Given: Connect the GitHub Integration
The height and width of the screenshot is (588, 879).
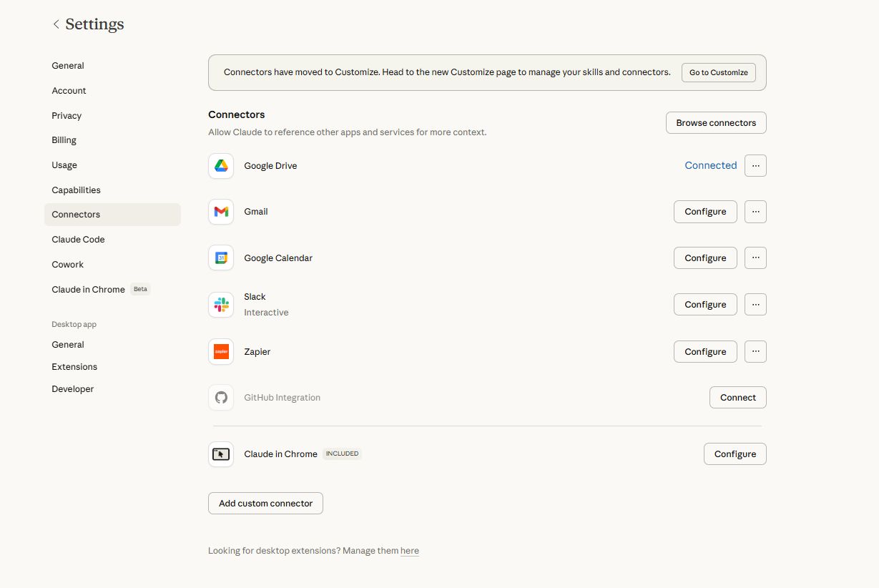Looking at the screenshot, I should 737,397.
